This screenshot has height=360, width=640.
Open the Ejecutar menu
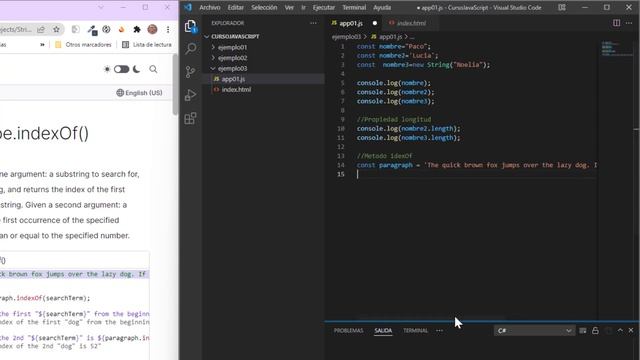(x=324, y=7)
